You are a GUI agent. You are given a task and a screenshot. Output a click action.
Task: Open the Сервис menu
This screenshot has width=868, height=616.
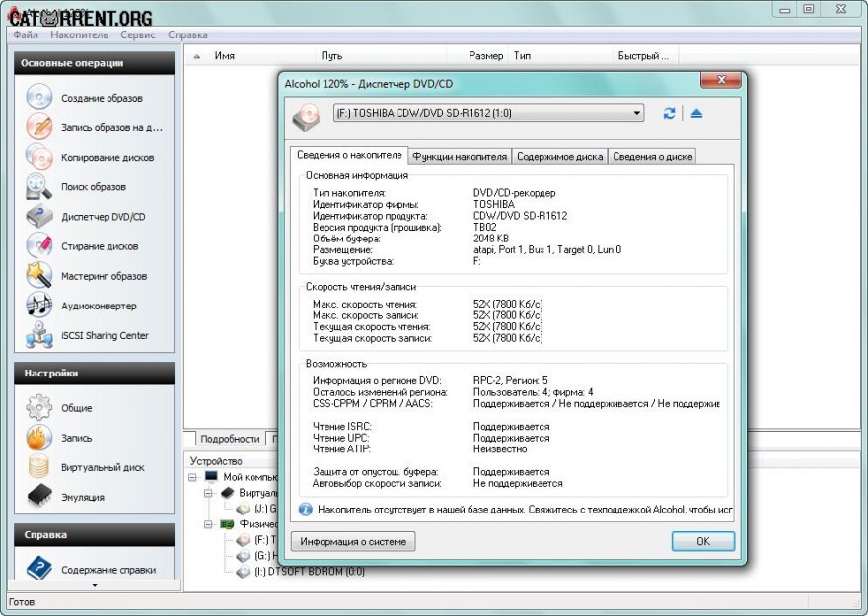point(138,34)
